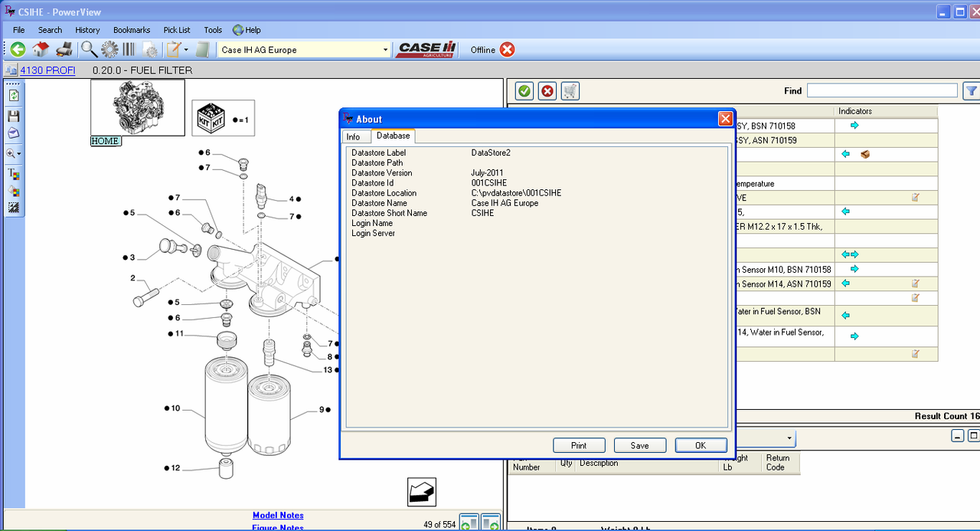Screen dimensions: 980x531
Task: Open dropdown arrow beside notepad icon
Action: click(x=186, y=50)
